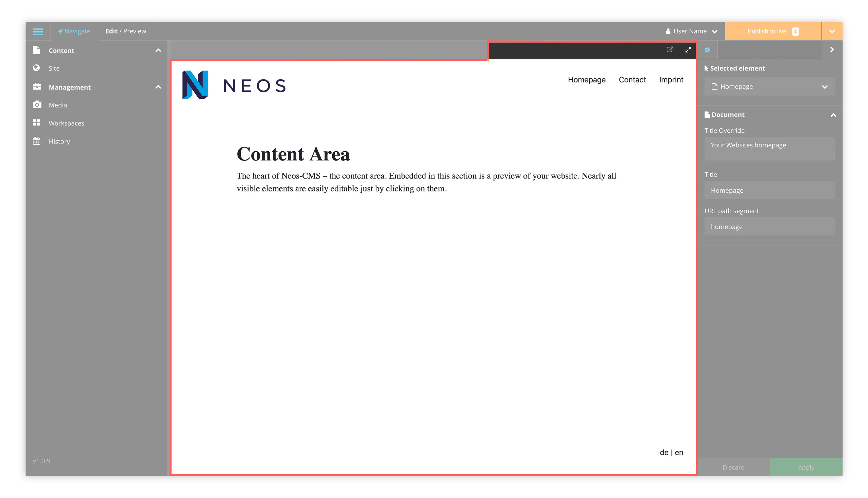This screenshot has width=868, height=498.
Task: Select the Workspaces grid icon
Action: point(38,123)
